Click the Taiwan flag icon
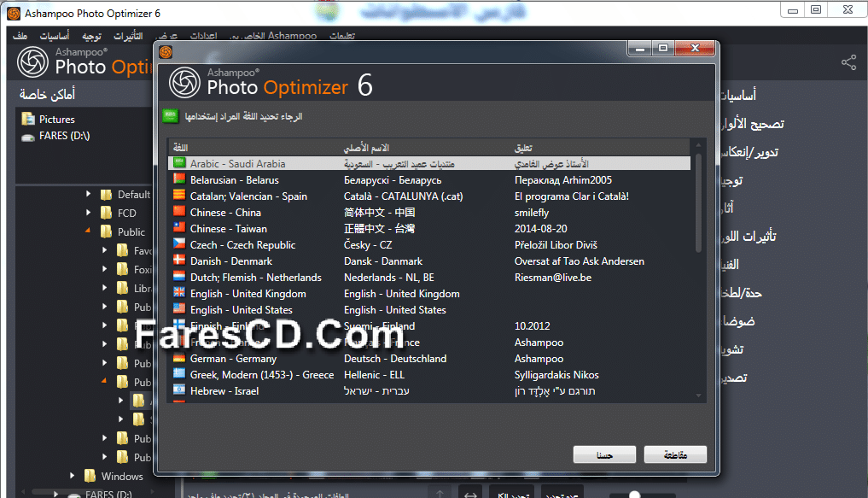Viewport: 868px width, 498px height. pos(178,227)
